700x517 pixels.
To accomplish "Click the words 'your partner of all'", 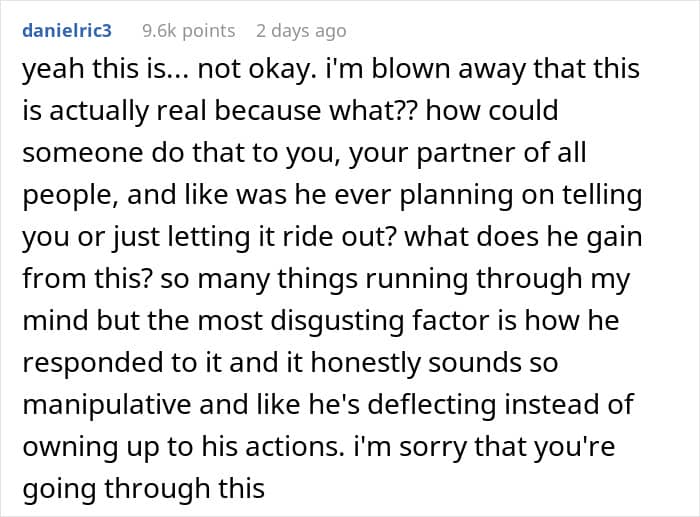I will 467,153.
